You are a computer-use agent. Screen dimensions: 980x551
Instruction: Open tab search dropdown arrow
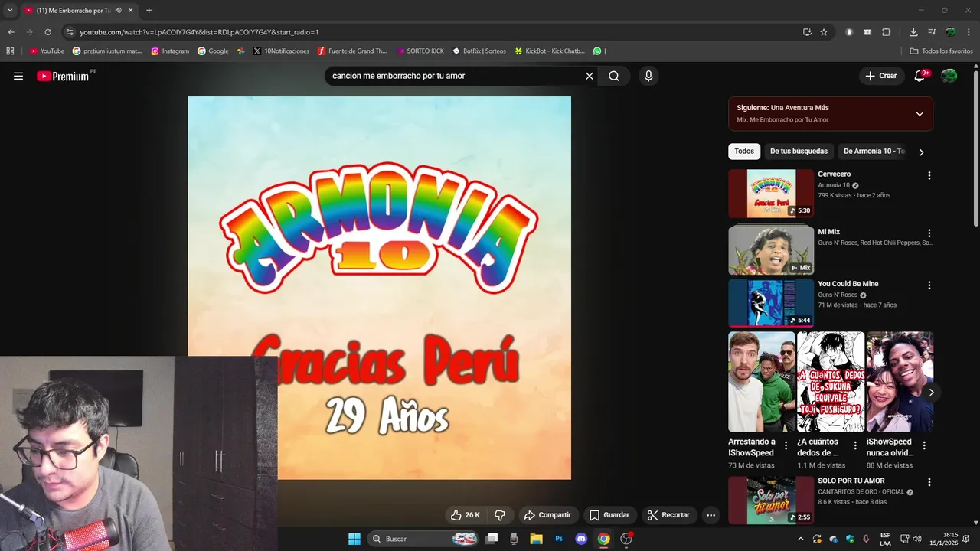(x=10, y=11)
